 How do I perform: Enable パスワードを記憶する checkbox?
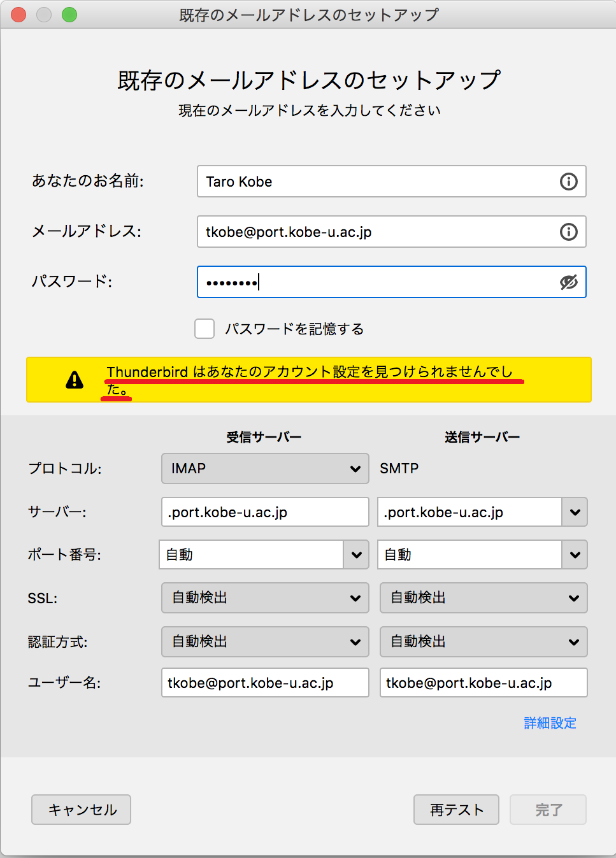coord(204,329)
